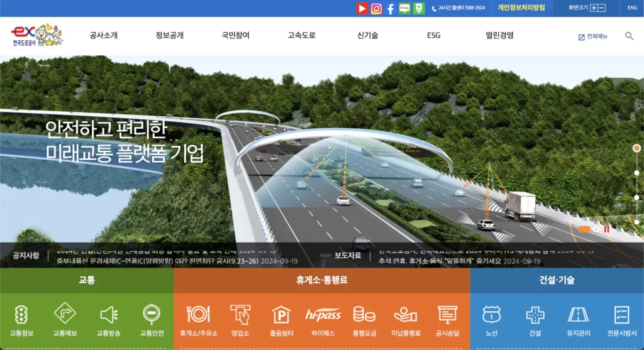This screenshot has width=644, height=350.
Task: Open the 휴게소/주유소 plate icon
Action: click(x=198, y=314)
